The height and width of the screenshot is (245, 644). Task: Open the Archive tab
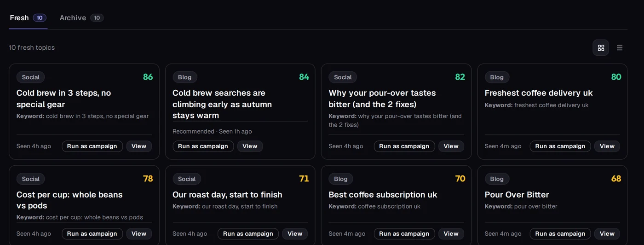coord(81,18)
